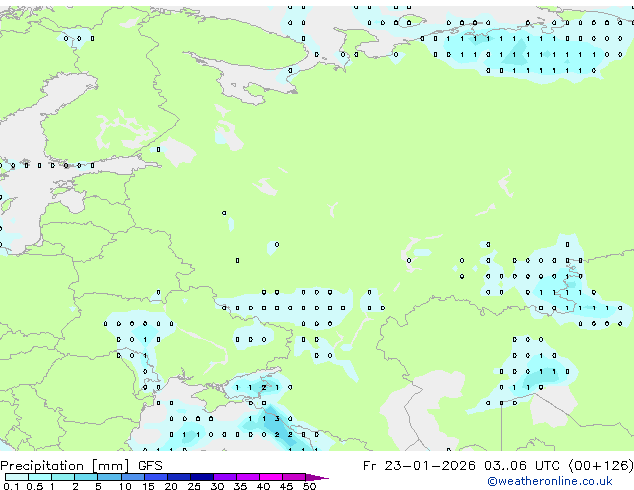Screen dimensions: 634x490
Task: Pick the 40–45 mm magenta legend swatch
Action: coord(271,477)
